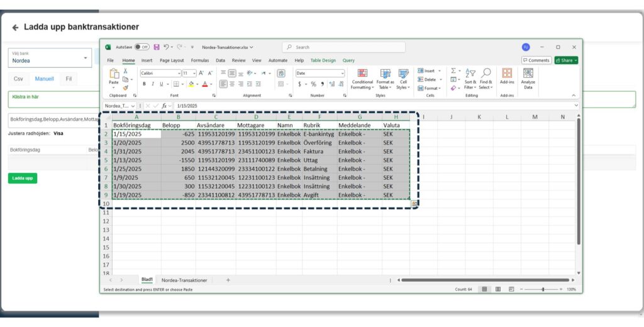Click the Comments button
The width and height of the screenshot is (644, 327).
coord(536,60)
